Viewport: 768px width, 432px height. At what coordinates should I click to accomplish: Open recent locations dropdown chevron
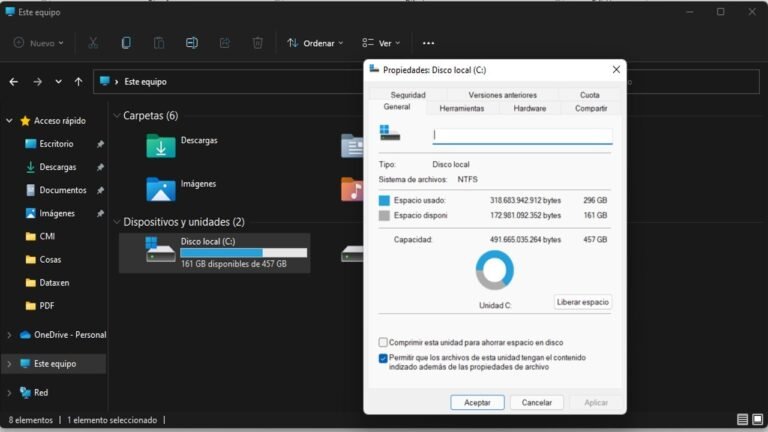point(58,82)
